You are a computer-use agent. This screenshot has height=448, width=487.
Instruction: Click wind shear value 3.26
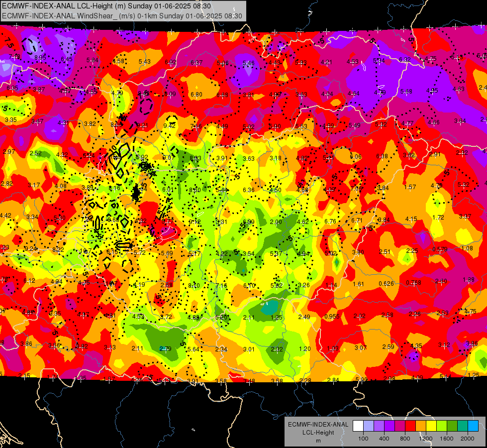point(304,285)
